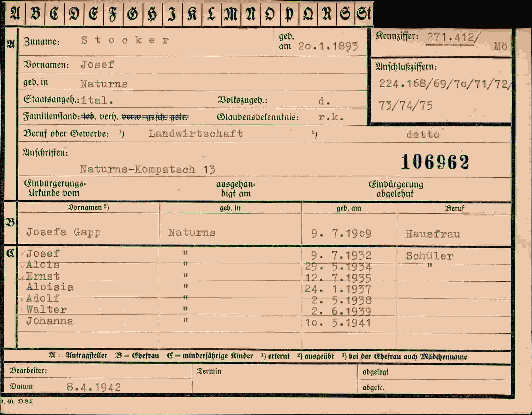Select the footnote "2) ausgeübt"

tap(315, 357)
